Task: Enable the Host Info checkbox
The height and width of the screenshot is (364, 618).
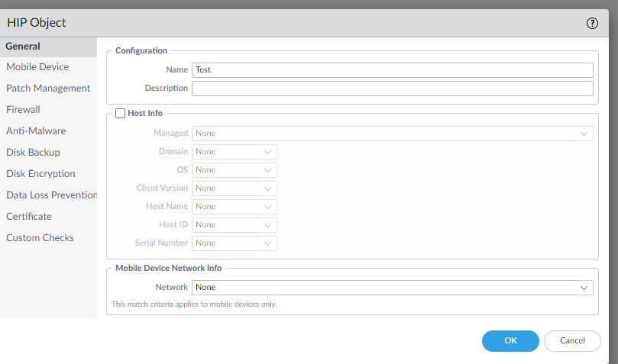Action: 120,113
